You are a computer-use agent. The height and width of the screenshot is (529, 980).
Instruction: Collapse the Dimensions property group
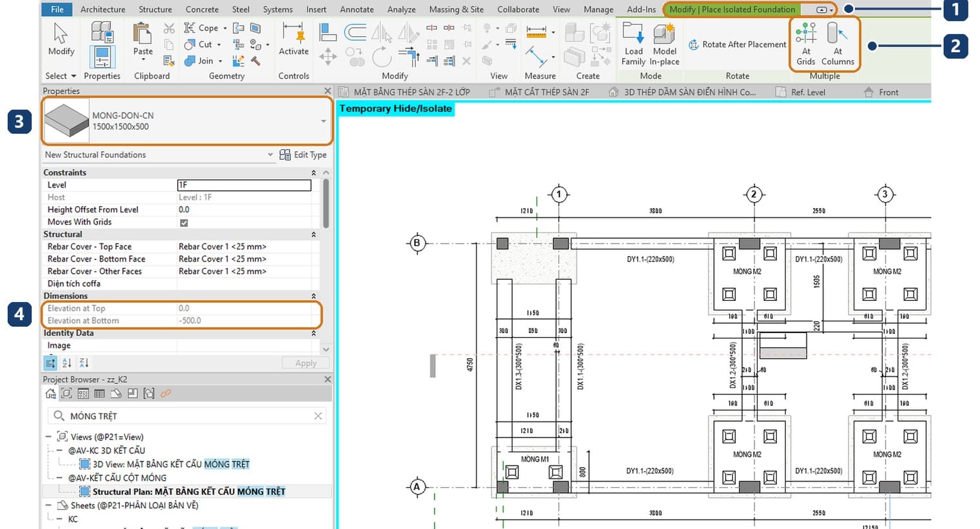pyautogui.click(x=313, y=296)
